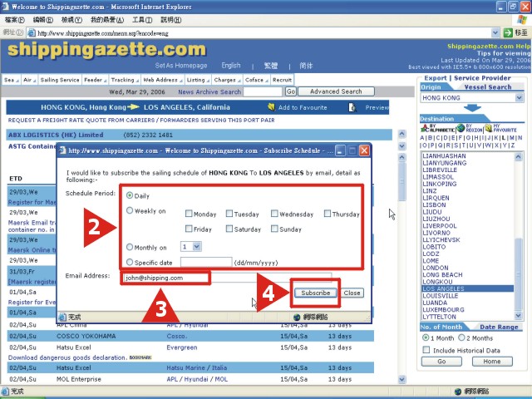Tick the Sunday checkbox
The height and width of the screenshot is (399, 532).
[x=274, y=229]
